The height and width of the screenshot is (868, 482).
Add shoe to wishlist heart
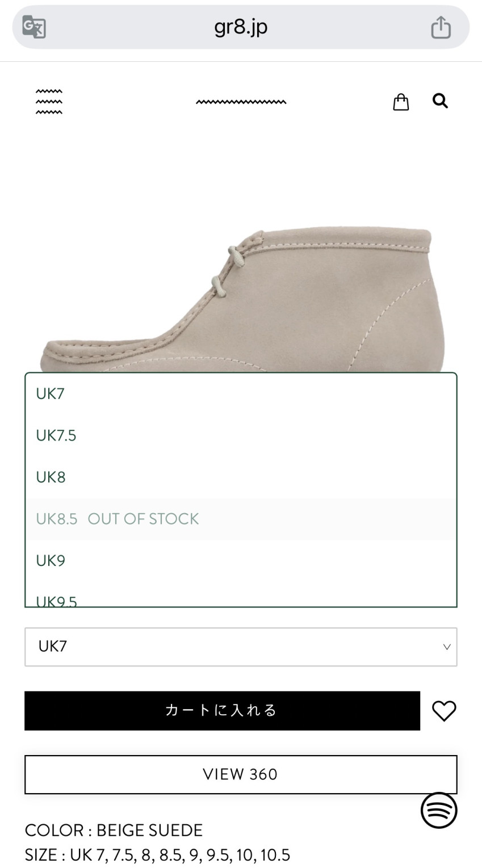click(444, 711)
